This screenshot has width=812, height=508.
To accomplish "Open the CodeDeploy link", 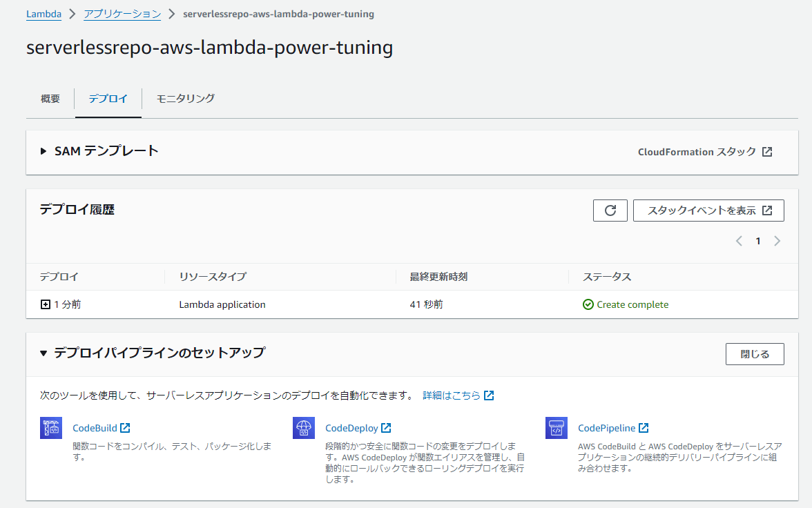I will pyautogui.click(x=351, y=428).
